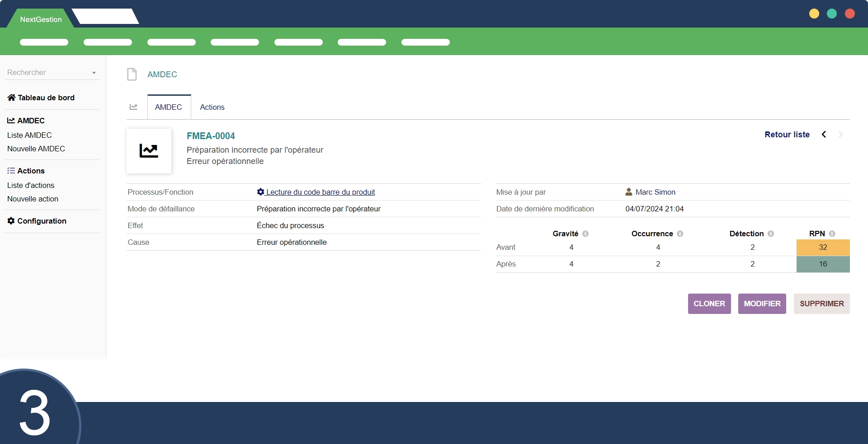The image size is (868, 444).
Task: Click the document icon next to AMDEC title
Action: coord(132,74)
